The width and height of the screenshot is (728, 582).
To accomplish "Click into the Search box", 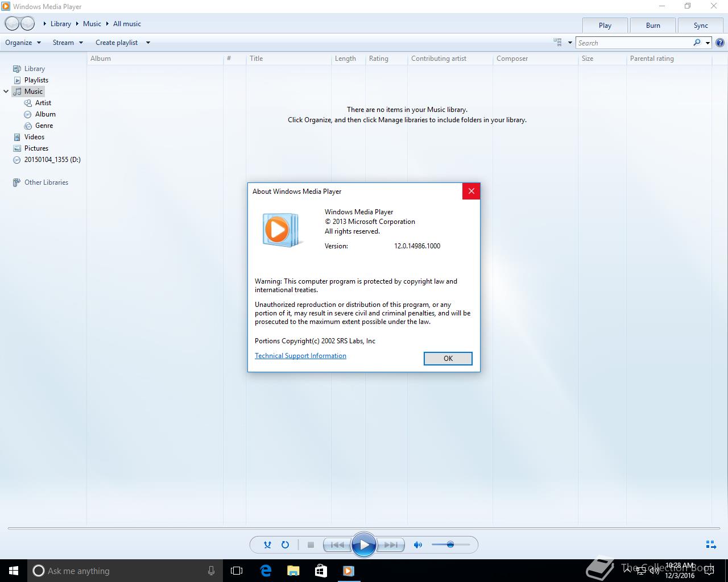I will pyautogui.click(x=634, y=43).
